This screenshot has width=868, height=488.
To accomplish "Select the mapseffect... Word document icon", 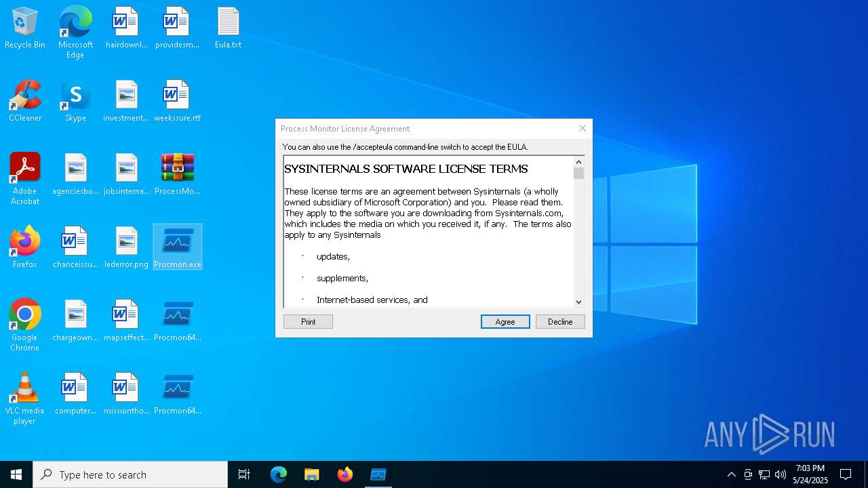I will [x=126, y=321].
